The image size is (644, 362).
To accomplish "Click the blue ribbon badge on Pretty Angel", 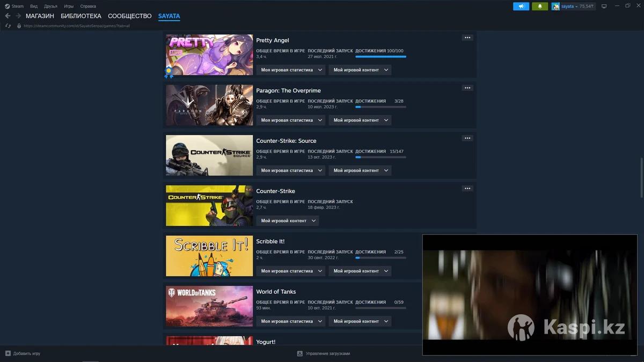I will 169,72.
